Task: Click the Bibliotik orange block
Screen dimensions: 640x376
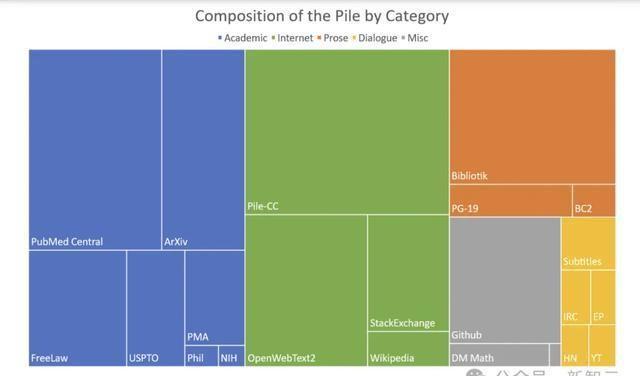Action: point(533,117)
